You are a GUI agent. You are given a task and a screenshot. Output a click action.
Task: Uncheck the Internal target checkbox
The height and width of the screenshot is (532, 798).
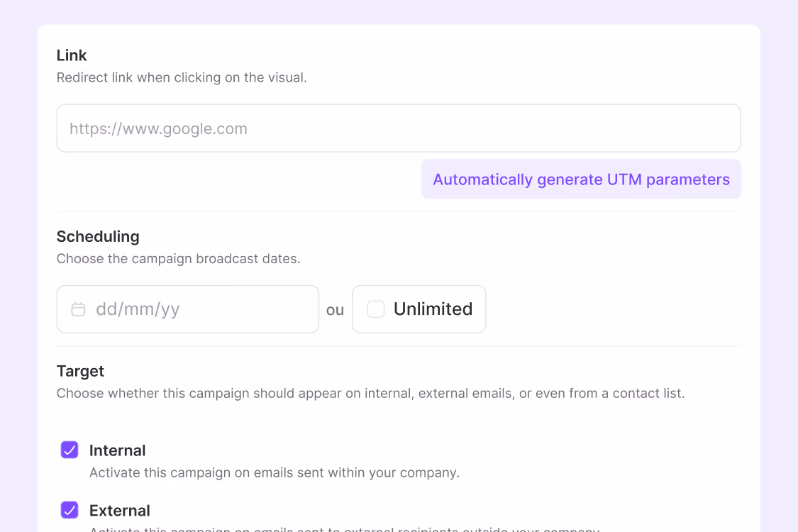point(70,450)
